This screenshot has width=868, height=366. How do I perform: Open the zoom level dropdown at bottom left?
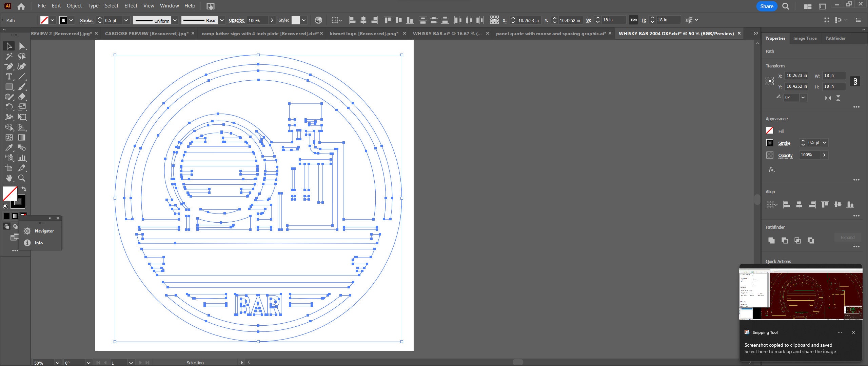click(x=57, y=363)
